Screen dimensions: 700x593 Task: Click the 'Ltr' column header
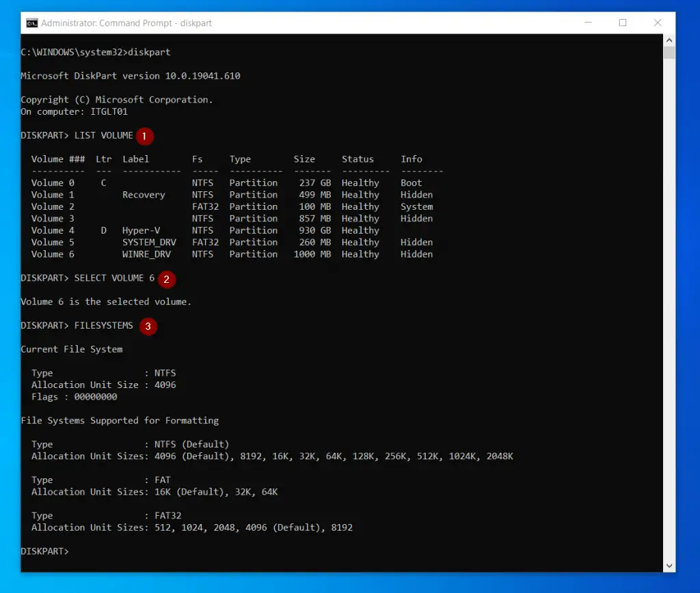104,159
